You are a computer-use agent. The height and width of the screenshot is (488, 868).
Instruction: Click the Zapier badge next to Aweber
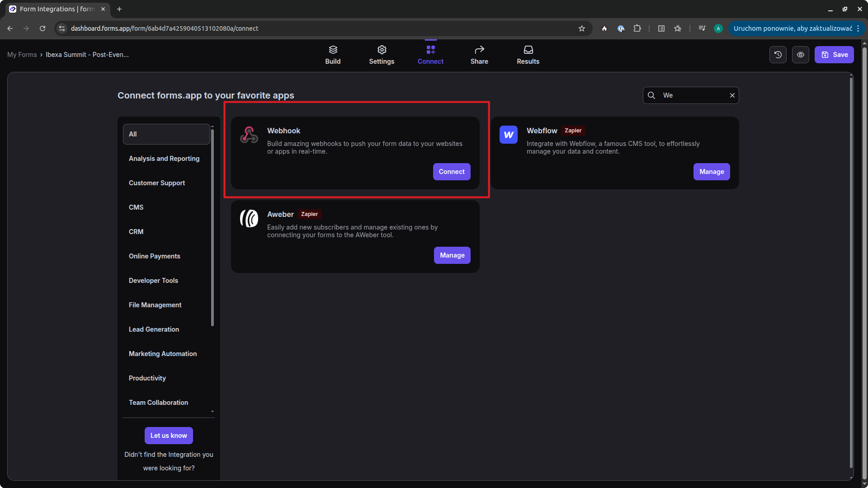click(310, 214)
